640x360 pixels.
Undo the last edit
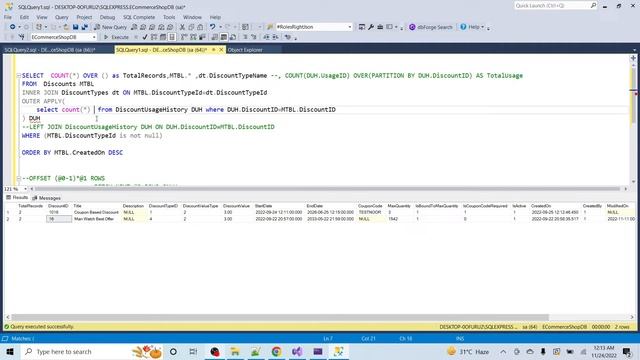tap(213, 27)
